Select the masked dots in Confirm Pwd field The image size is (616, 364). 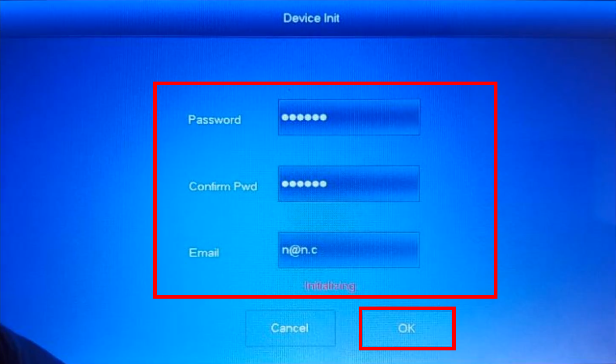[x=304, y=184]
